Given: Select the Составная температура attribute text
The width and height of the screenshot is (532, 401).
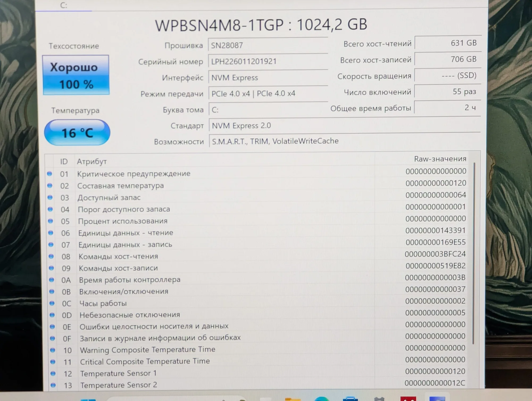Looking at the screenshot, I should click(x=120, y=186).
